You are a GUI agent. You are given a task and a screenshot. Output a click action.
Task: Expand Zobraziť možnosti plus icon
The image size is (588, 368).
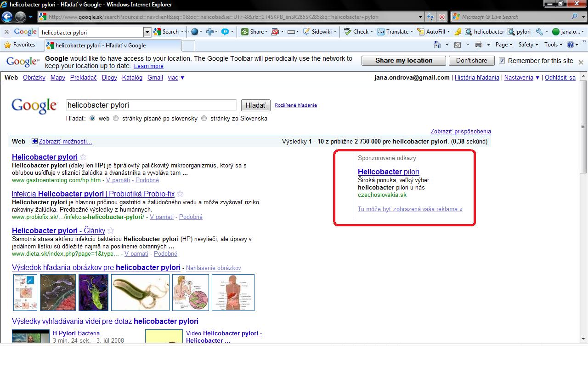[34, 141]
